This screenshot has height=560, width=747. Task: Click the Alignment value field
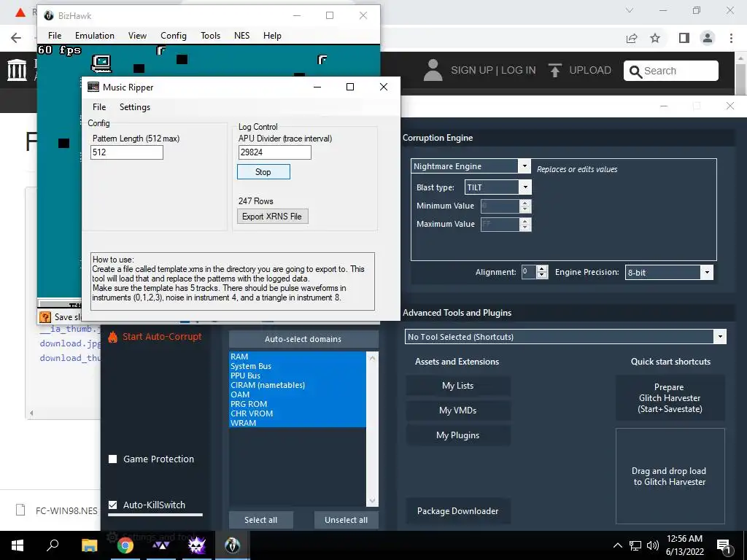(x=529, y=272)
